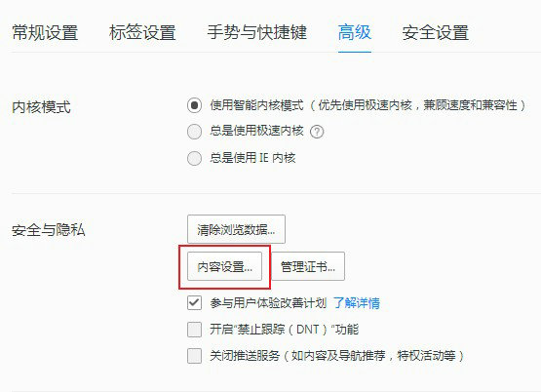Click the 开启禁止跟踪功能 label text
The image size is (541, 392).
(x=284, y=330)
